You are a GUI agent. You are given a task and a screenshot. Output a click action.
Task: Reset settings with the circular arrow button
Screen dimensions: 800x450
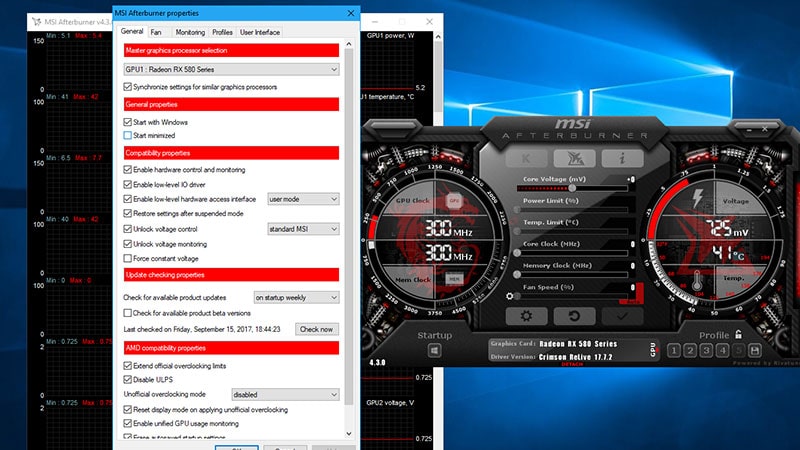tap(574, 316)
